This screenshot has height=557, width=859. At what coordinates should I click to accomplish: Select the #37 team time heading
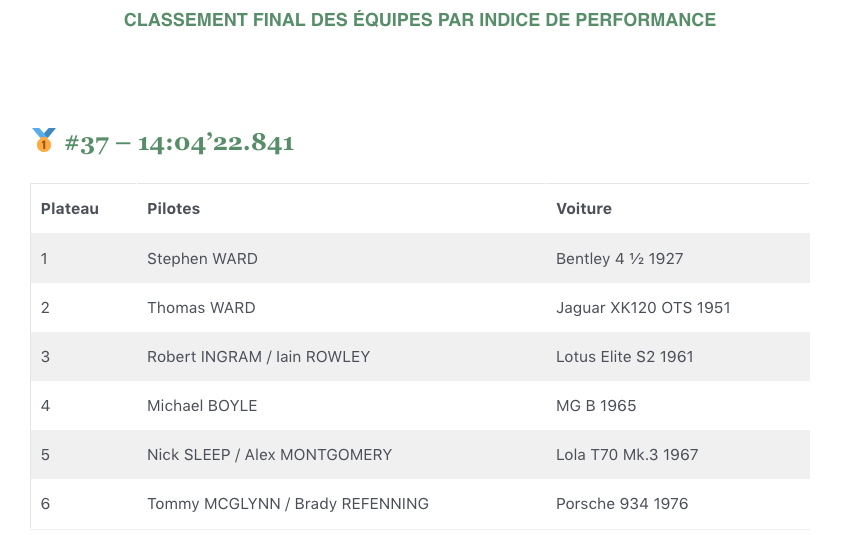pos(179,142)
